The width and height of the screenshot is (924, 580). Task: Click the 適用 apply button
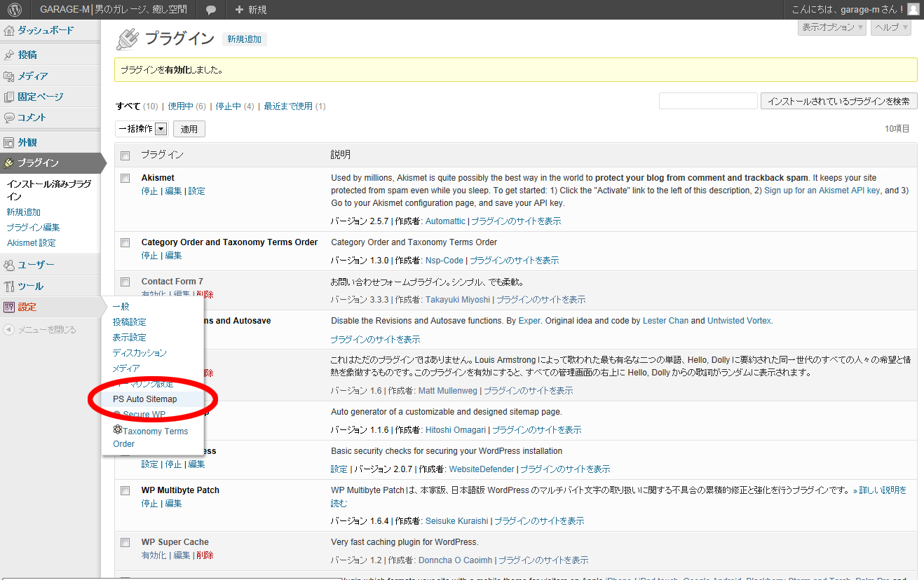pos(189,128)
